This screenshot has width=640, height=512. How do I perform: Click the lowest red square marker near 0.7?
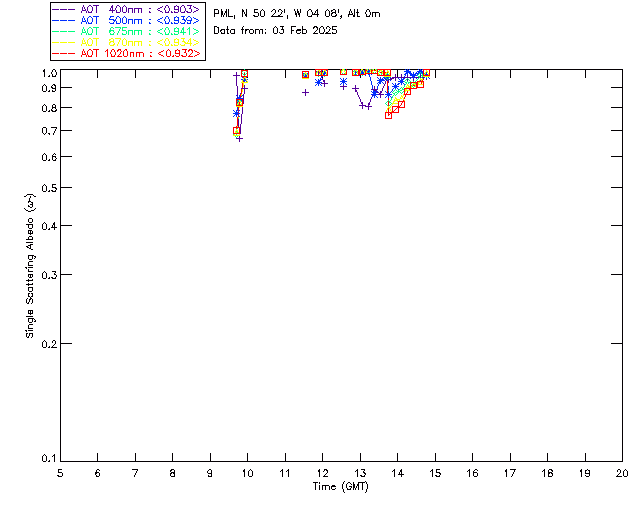(x=236, y=131)
